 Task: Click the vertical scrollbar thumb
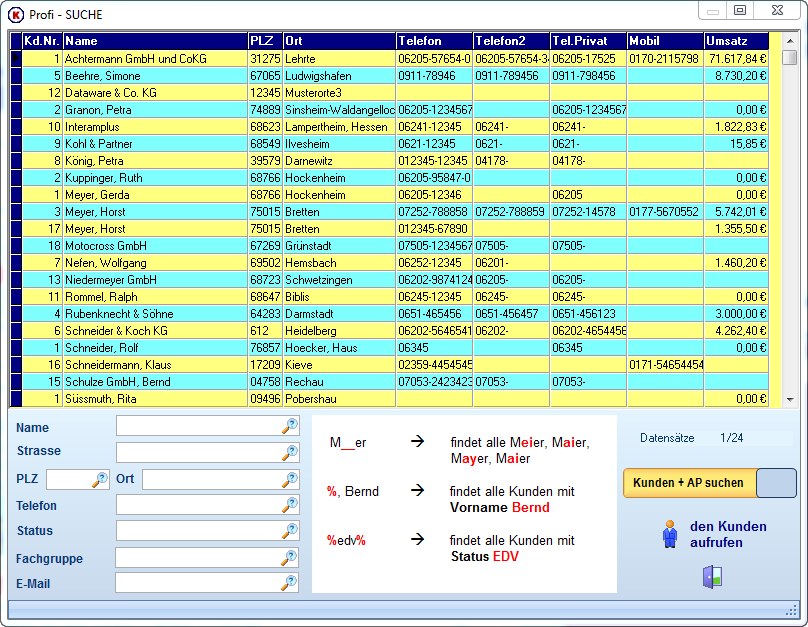[789, 57]
